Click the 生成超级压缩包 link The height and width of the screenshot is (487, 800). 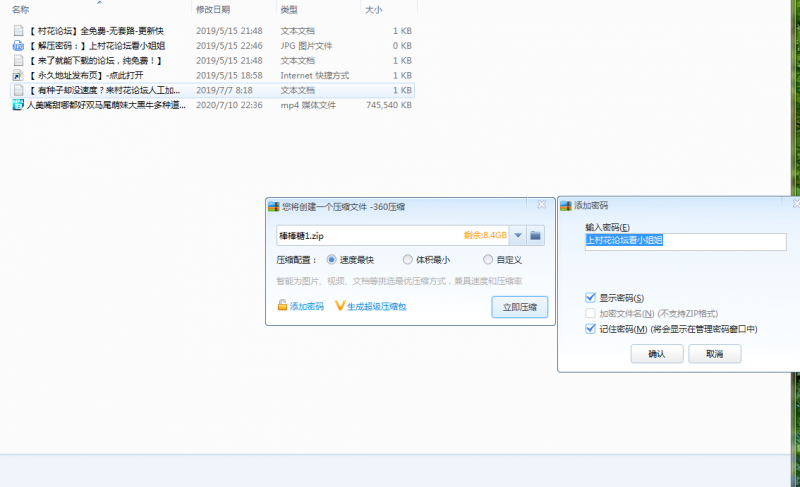(x=377, y=306)
